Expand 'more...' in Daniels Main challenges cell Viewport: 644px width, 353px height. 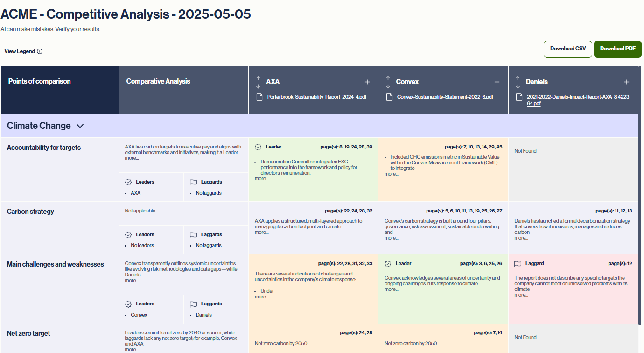click(521, 295)
